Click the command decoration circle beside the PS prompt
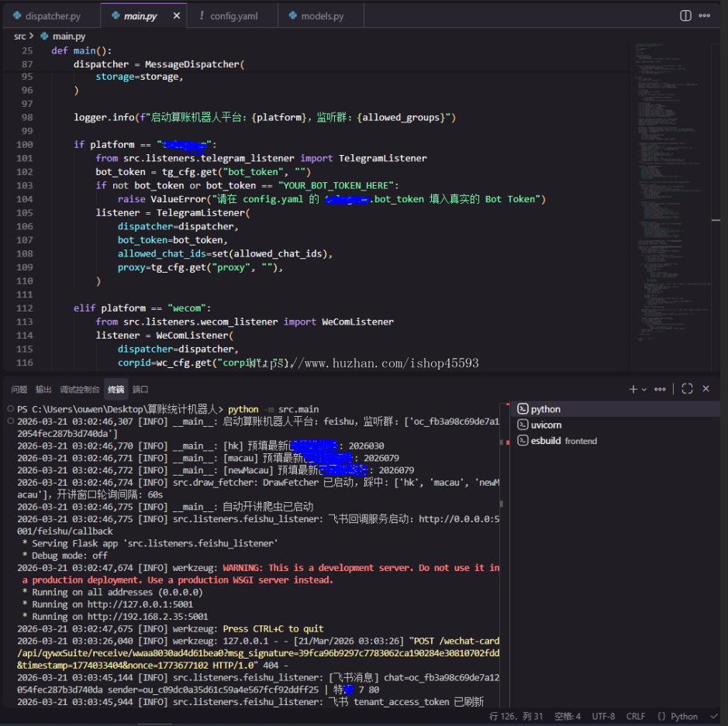The image size is (728, 726). (10, 408)
